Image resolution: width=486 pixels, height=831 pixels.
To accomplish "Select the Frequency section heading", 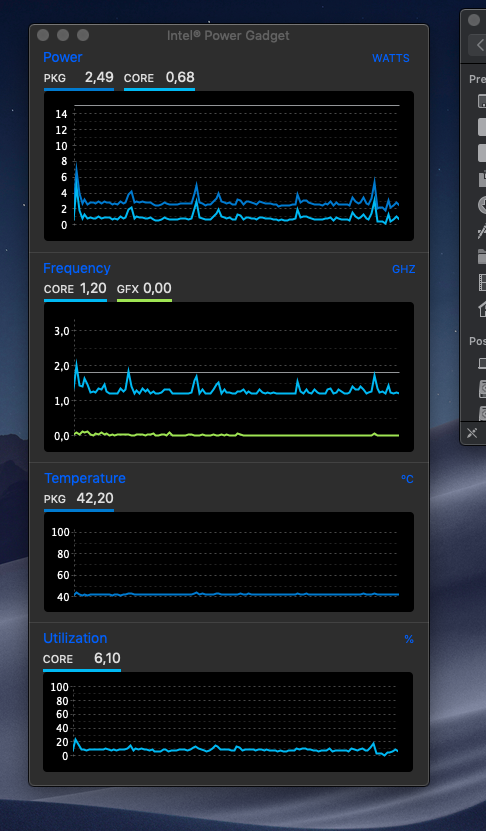I will (x=77, y=268).
